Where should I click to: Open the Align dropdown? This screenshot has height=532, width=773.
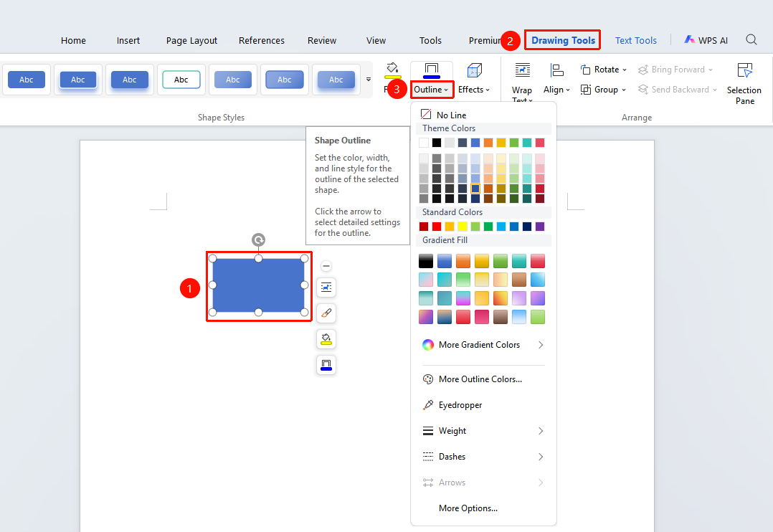pos(556,89)
